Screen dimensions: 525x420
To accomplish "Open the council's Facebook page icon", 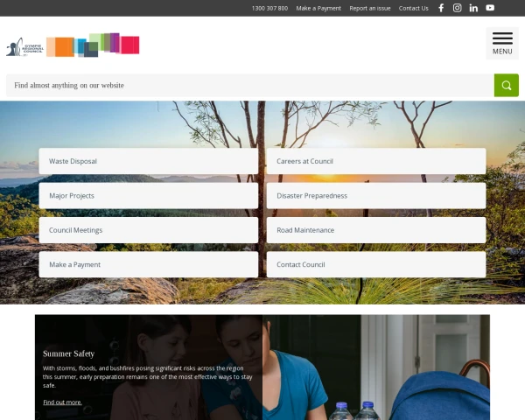I will coord(441,8).
